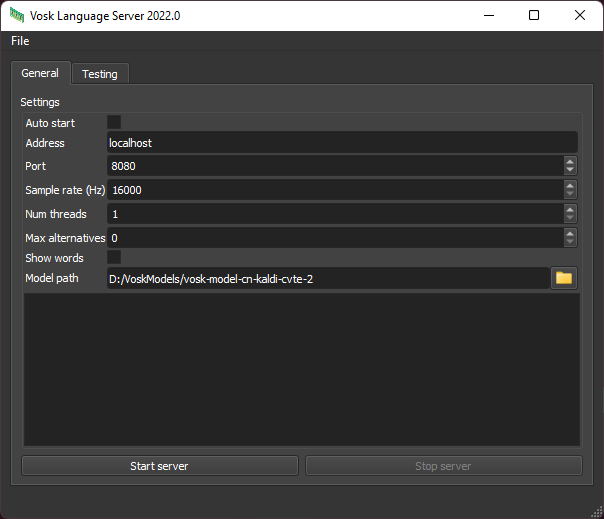Decrease Sample rate with down arrow

click(x=570, y=194)
